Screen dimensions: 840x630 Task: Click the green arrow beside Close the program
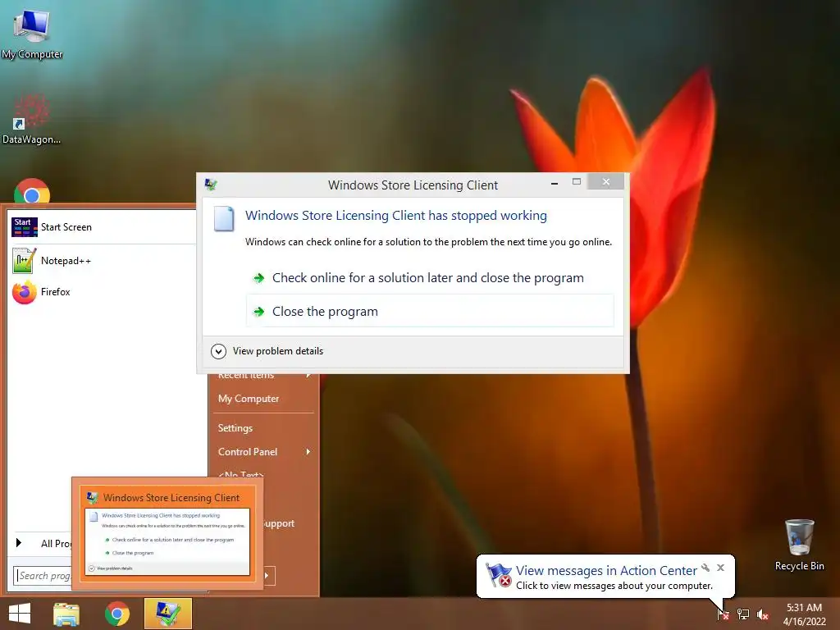[258, 311]
